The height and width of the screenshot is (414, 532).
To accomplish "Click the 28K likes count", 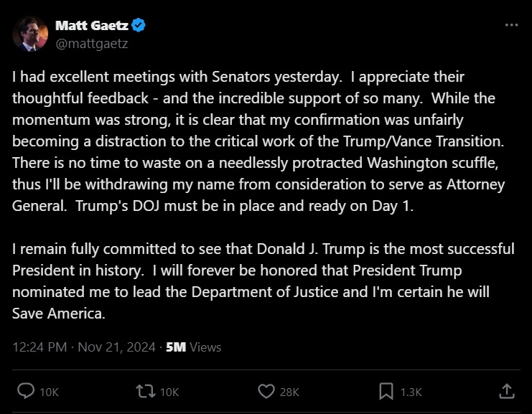I will [289, 392].
